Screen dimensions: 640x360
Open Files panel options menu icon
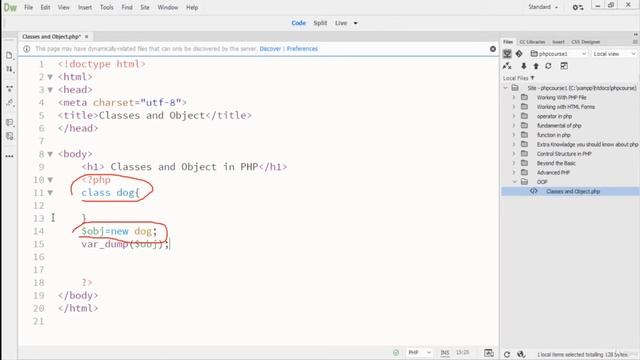pos(635,42)
